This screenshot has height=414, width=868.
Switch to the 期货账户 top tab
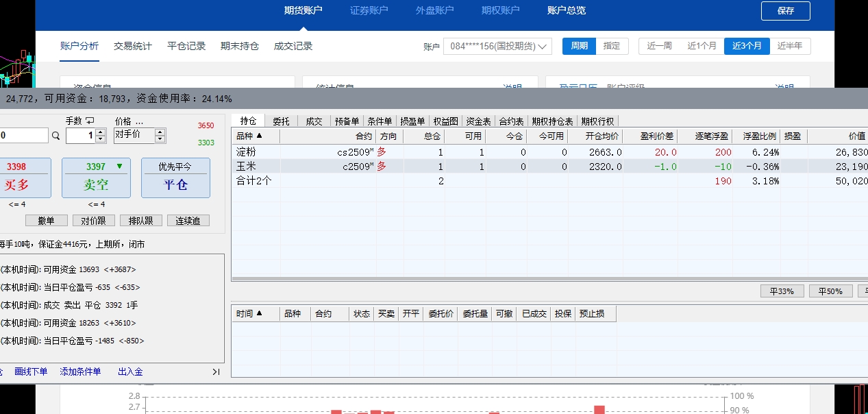tap(303, 10)
